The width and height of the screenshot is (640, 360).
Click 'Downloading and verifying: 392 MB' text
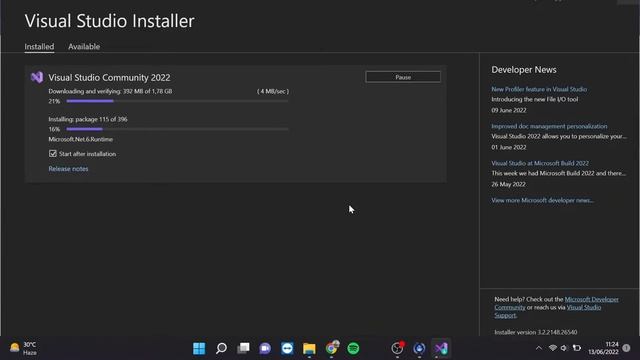click(x=110, y=91)
